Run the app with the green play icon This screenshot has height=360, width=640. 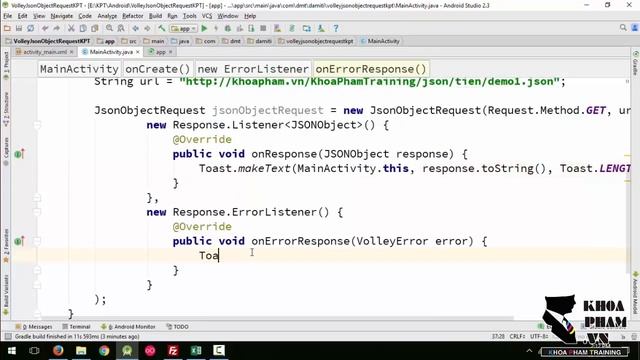tap(204, 28)
